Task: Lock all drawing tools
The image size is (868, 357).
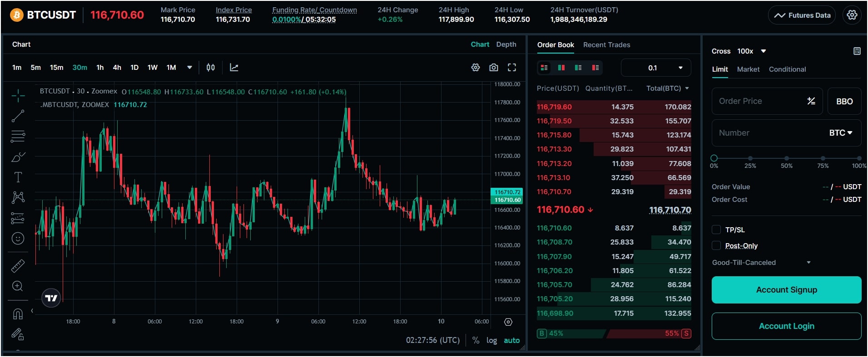Action: [x=18, y=334]
